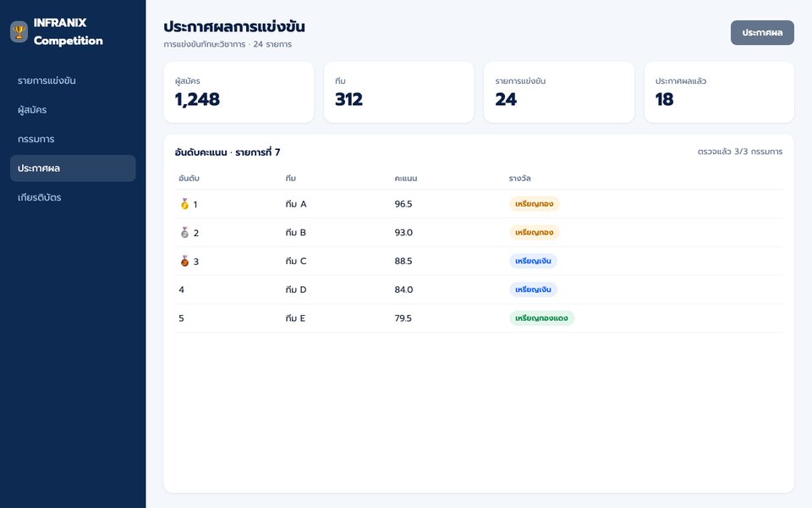This screenshot has width=812, height=508.
Task: Click the ทีม E name cell
Action: 295,317
